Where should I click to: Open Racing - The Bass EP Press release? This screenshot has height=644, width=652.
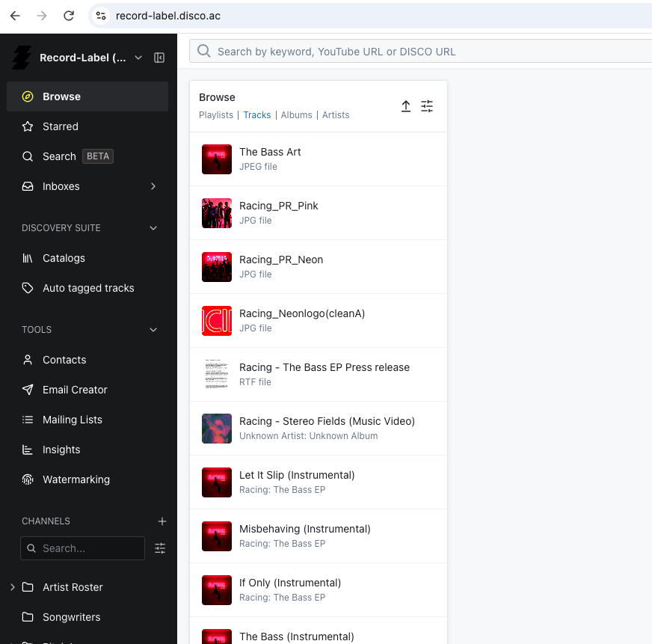click(325, 368)
